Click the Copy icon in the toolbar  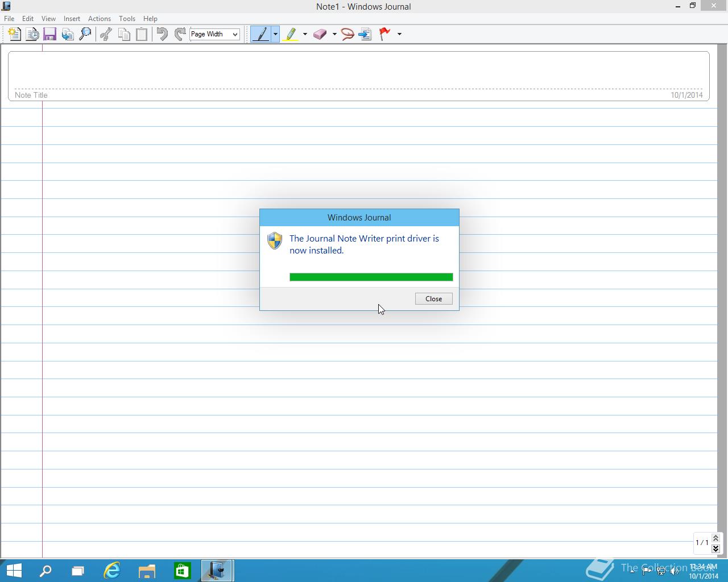(124, 34)
